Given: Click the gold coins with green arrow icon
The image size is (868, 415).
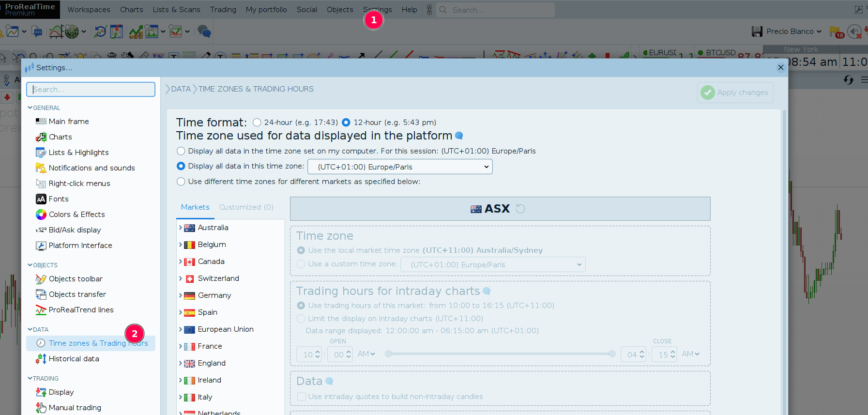Looking at the screenshot, I should point(136,31).
